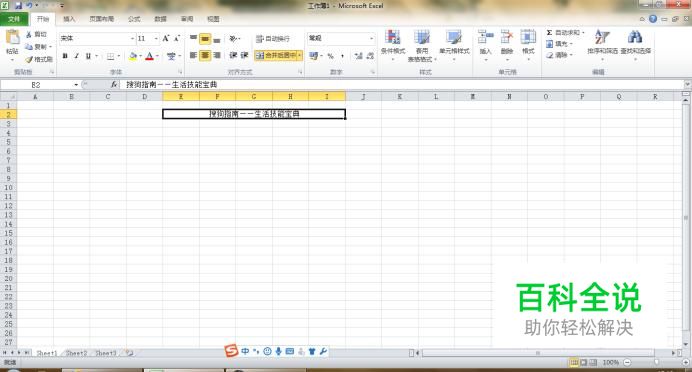Open the font name dropdown (宋体)
The height and width of the screenshot is (372, 692).
tap(132, 38)
